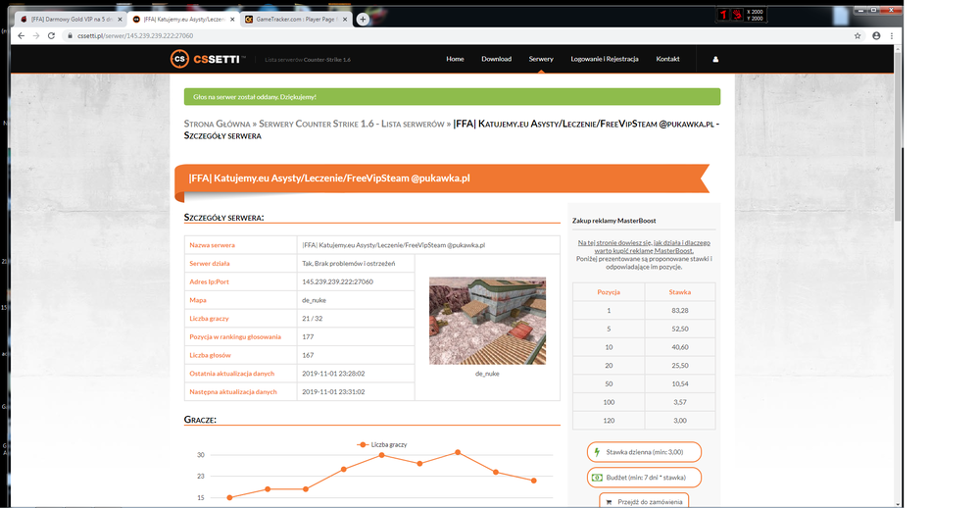
Task: Open the Chrome profile avatar icon
Action: tap(876, 35)
